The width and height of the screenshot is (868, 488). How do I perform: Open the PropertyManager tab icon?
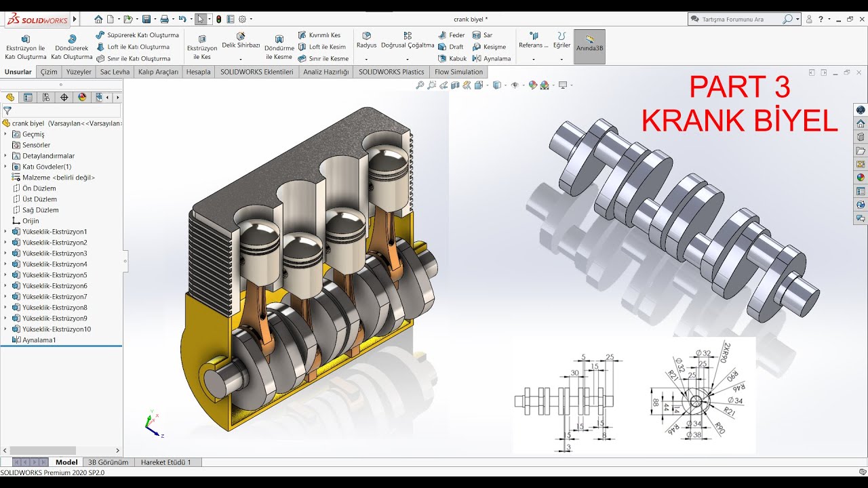tap(28, 97)
